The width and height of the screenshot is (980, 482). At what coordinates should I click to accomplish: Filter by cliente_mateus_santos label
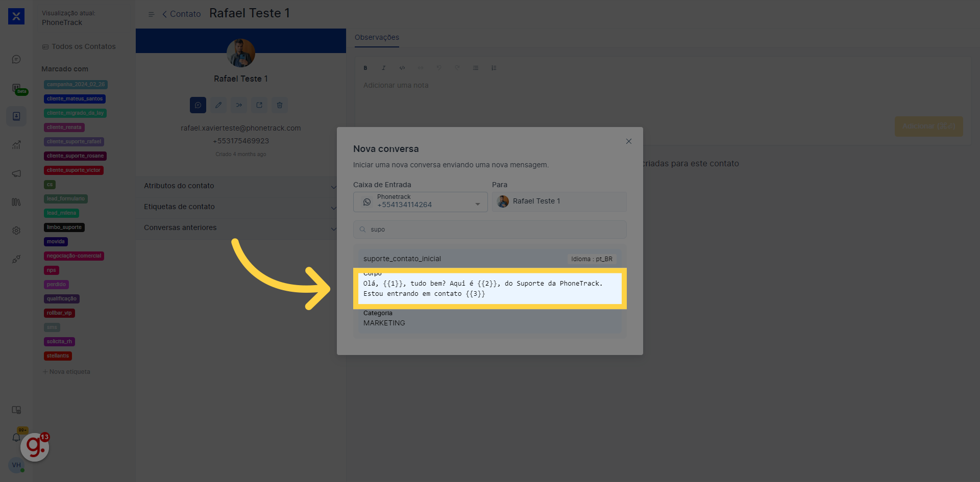point(75,99)
